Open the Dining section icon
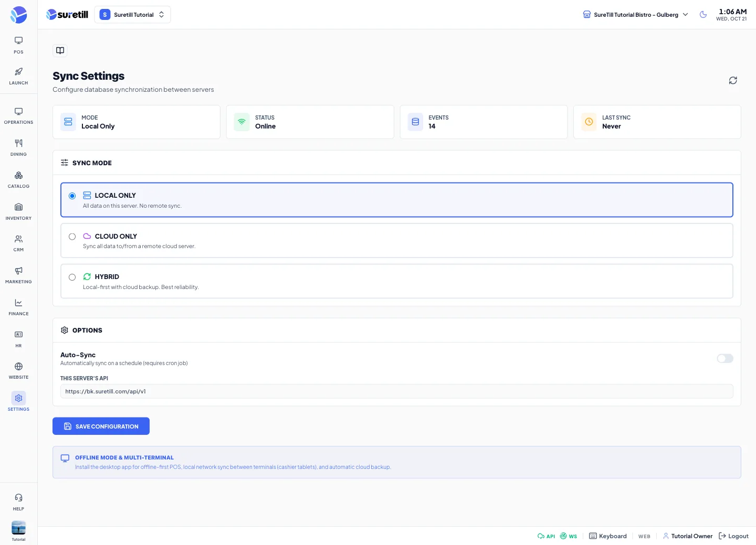Screen dimensions: 756x545 pos(18,143)
